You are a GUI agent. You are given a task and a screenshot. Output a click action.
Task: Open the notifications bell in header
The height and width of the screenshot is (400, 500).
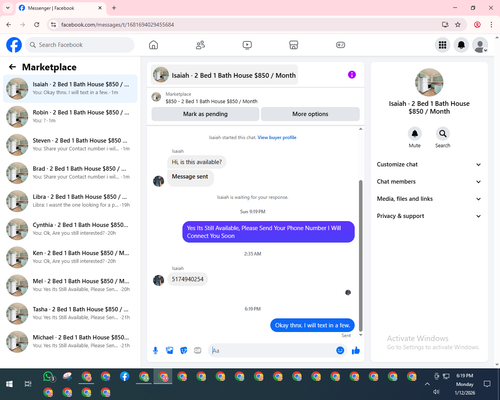(x=461, y=45)
